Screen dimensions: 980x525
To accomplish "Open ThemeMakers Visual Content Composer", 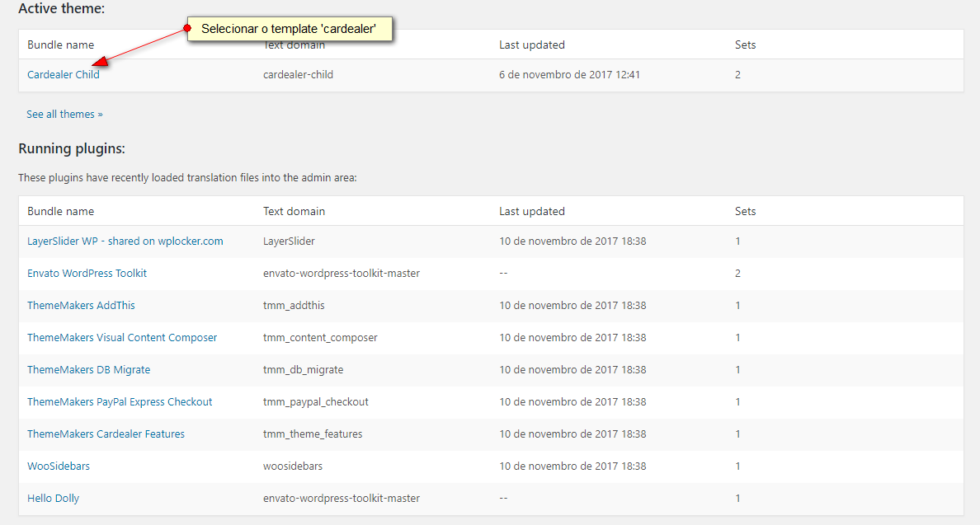I will 122,338.
